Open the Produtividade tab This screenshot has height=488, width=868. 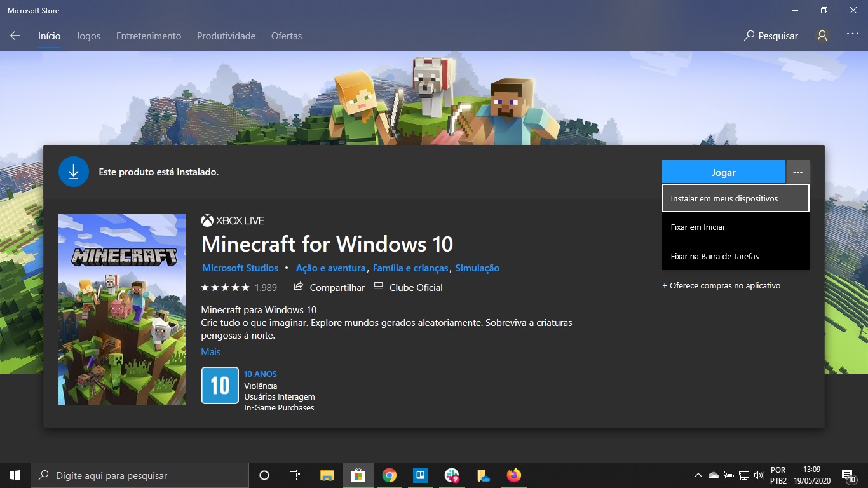pos(226,36)
